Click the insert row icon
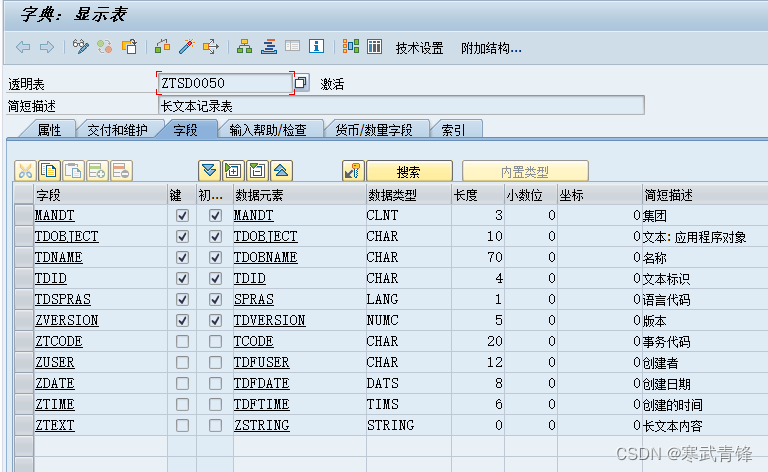The width and height of the screenshot is (768, 472). click(x=97, y=171)
